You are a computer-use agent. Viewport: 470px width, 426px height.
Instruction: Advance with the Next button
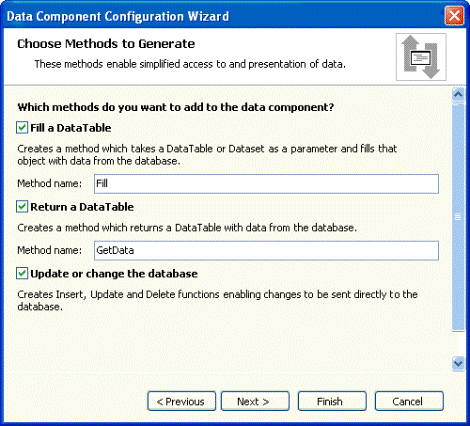pyautogui.click(x=255, y=401)
